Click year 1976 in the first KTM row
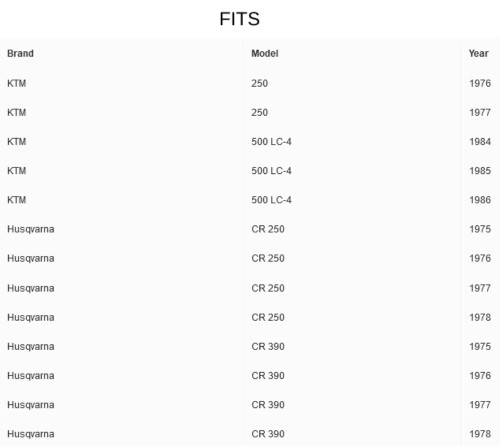This screenshot has width=500, height=446. click(x=480, y=83)
